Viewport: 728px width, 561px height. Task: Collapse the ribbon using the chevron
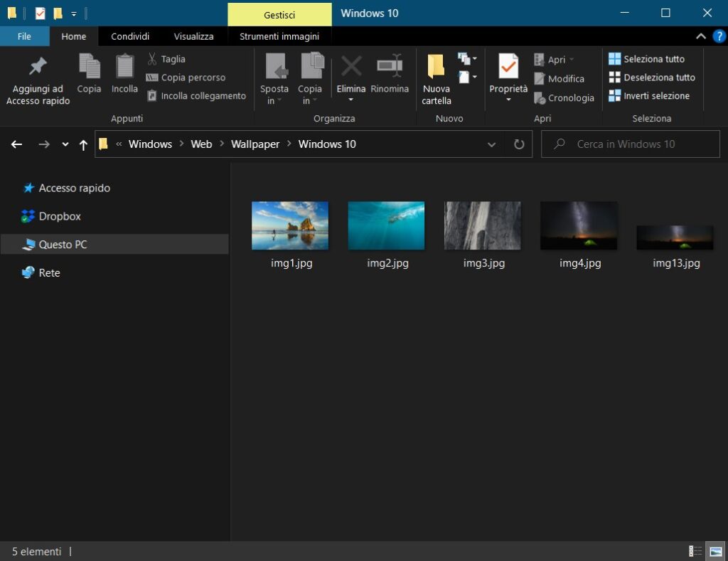tap(701, 36)
